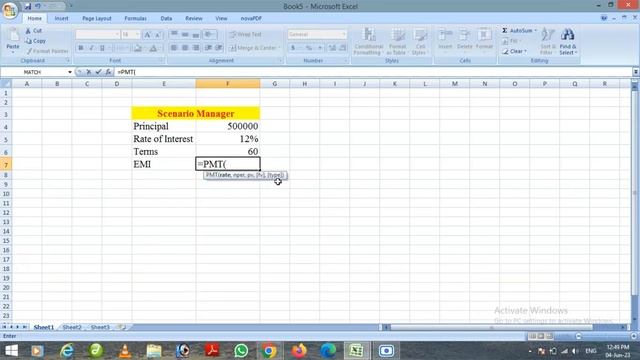Switch to the Sheet3 tab
Screen dimensions: 640x360
coord(100,327)
